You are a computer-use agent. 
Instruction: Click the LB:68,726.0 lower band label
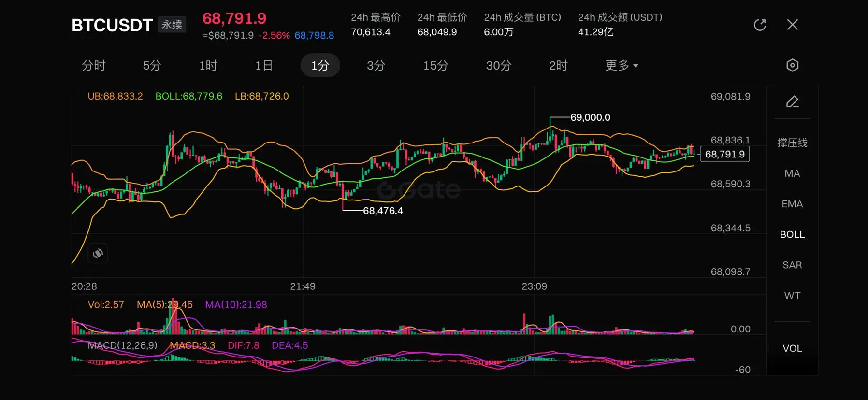tap(262, 96)
